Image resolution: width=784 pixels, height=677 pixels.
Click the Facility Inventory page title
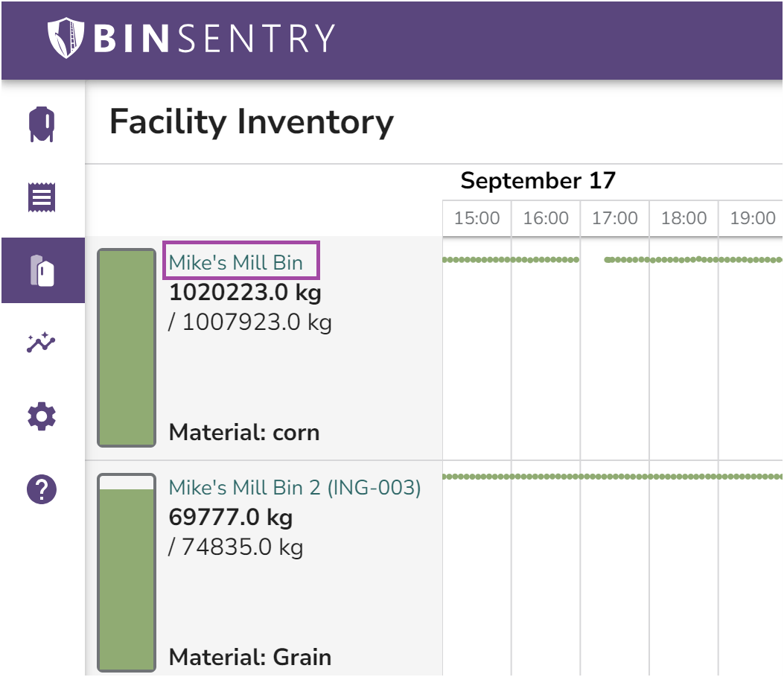point(252,122)
